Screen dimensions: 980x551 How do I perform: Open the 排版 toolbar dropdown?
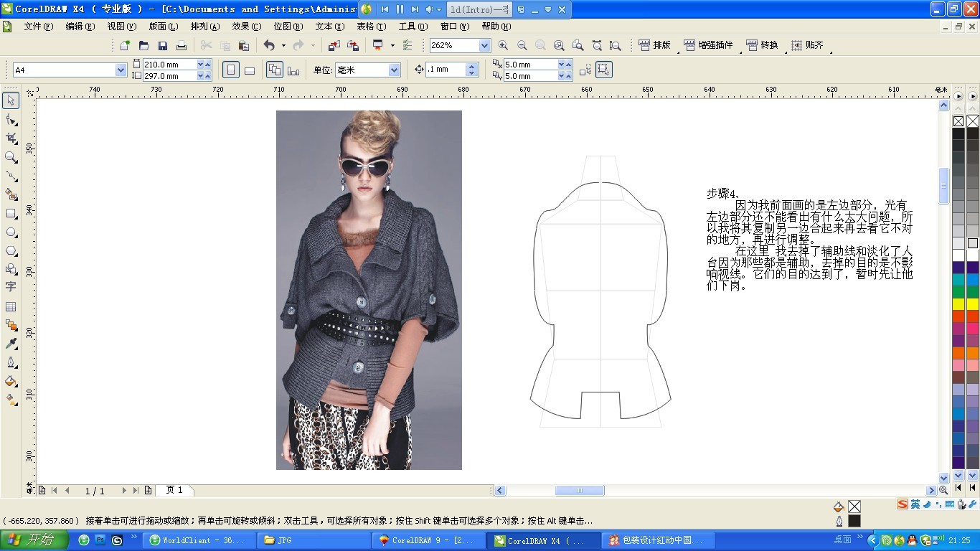click(x=655, y=45)
